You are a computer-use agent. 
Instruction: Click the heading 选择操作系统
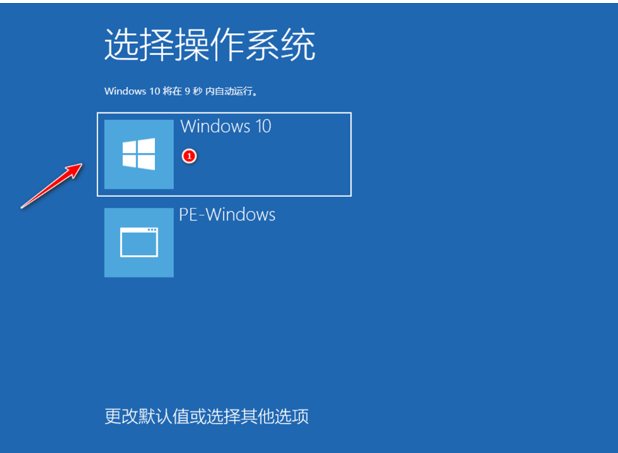tap(210, 45)
